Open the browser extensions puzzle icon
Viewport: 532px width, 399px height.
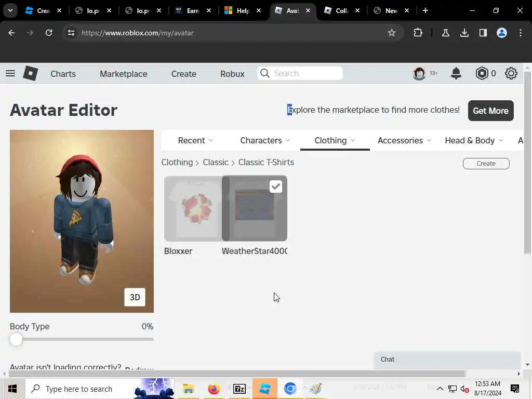tap(418, 33)
